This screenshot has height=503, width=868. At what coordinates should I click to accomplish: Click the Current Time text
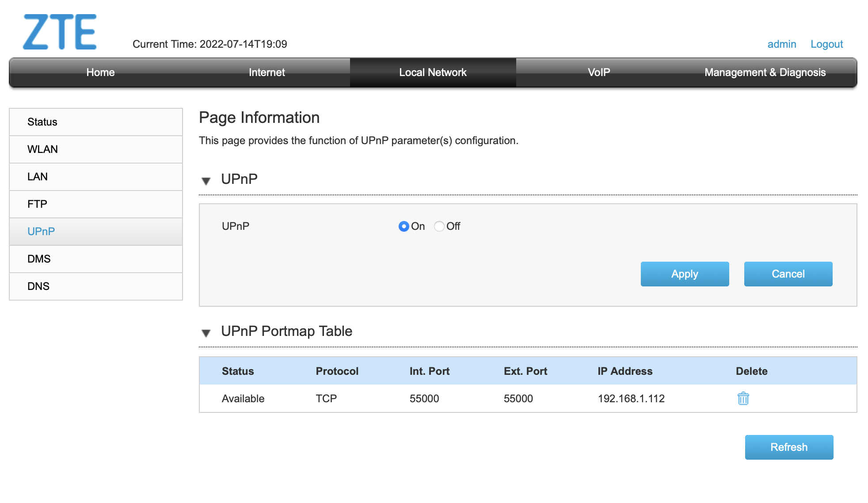coord(210,44)
